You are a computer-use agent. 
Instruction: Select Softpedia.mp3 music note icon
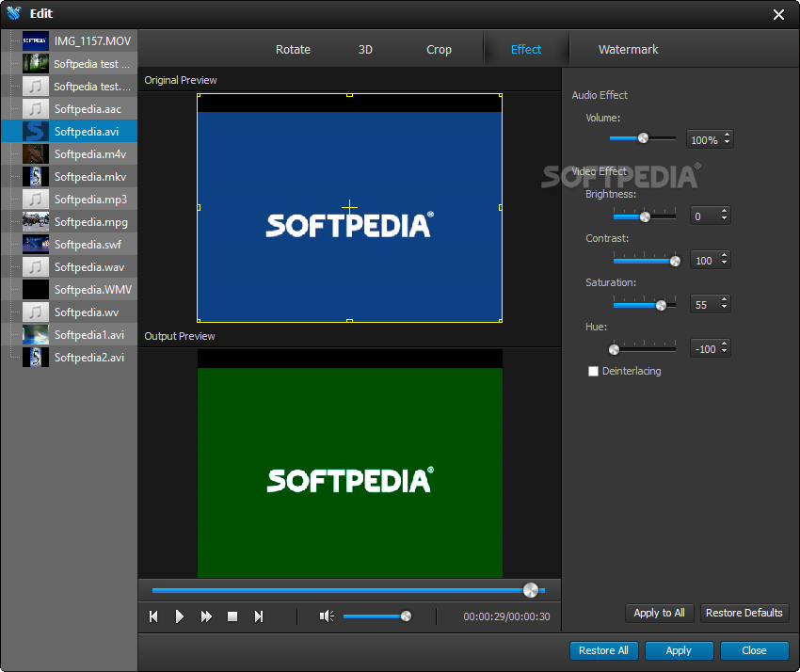36,199
